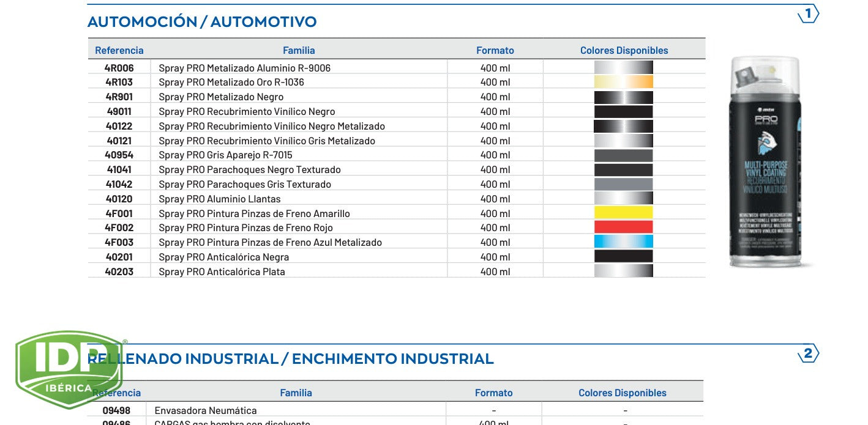Click the red swatch for Freno Rojo

point(624,227)
